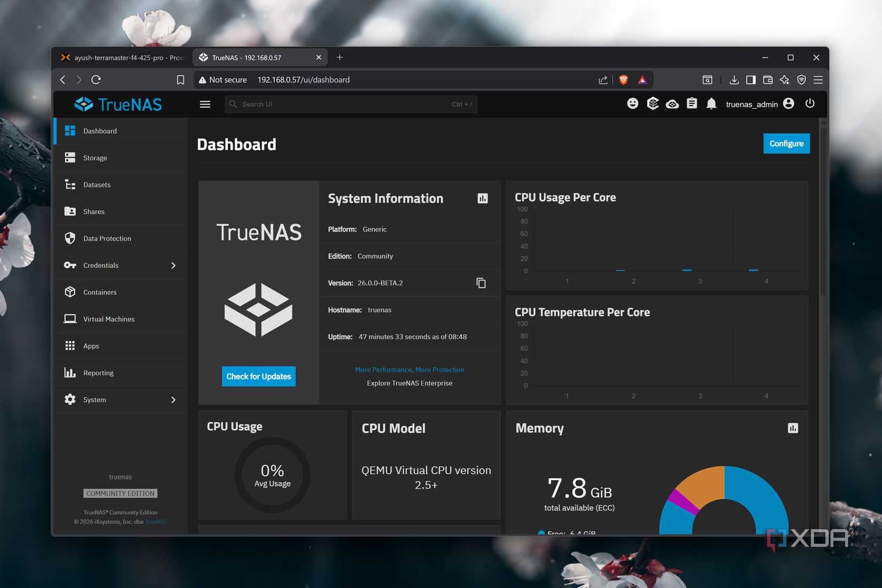This screenshot has width=882, height=588.
Task: Copy version with the copy icon
Action: (481, 283)
